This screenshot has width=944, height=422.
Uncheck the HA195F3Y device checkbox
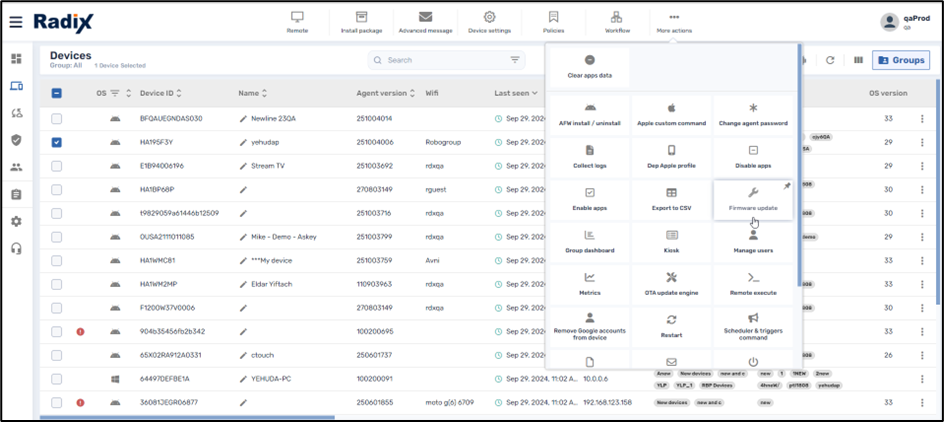coord(56,142)
